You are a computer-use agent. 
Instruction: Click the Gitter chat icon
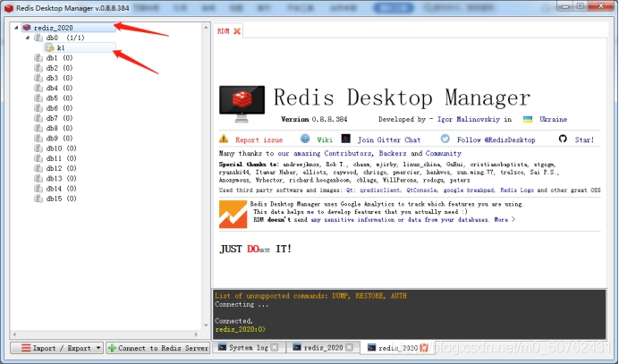click(346, 139)
